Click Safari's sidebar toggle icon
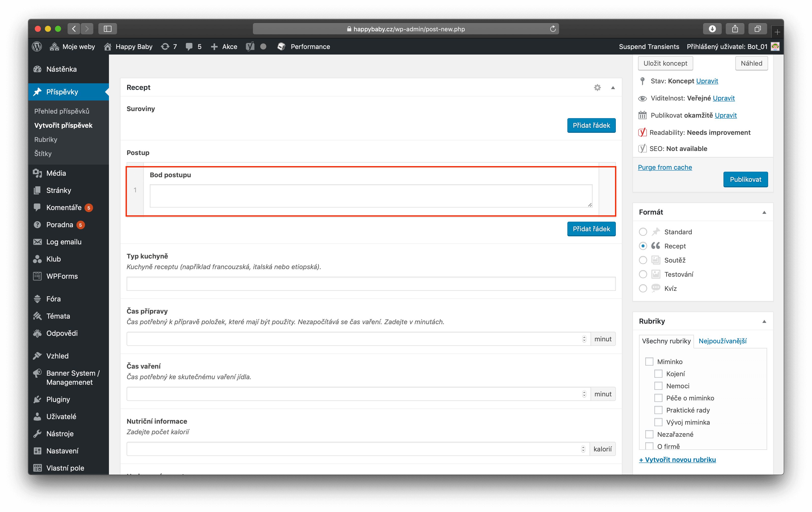Image resolution: width=812 pixels, height=512 pixels. pos(108,29)
